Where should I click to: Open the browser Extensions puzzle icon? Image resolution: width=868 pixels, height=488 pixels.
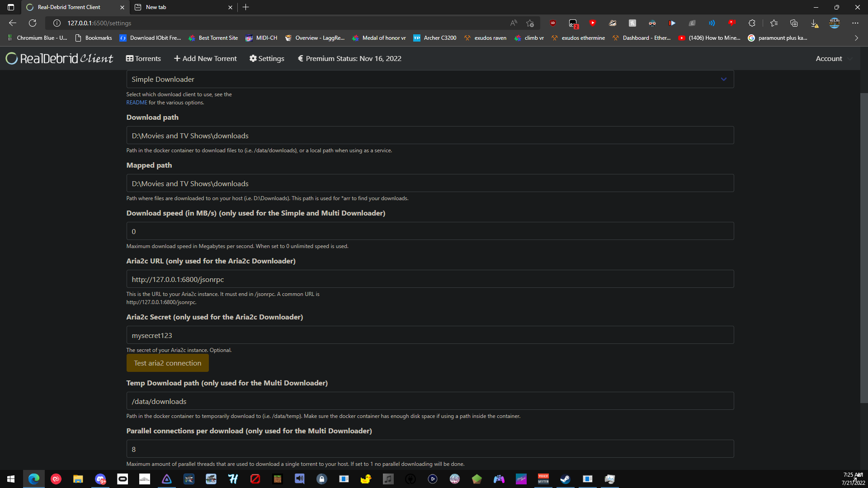coord(752,23)
